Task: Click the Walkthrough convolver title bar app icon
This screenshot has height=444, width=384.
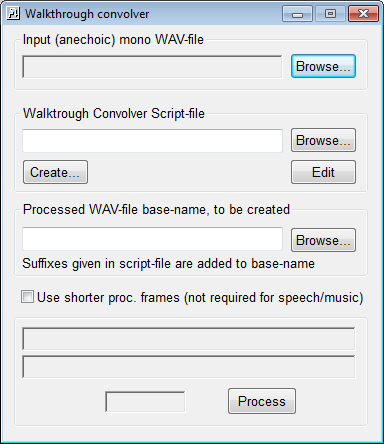Action: (13, 14)
